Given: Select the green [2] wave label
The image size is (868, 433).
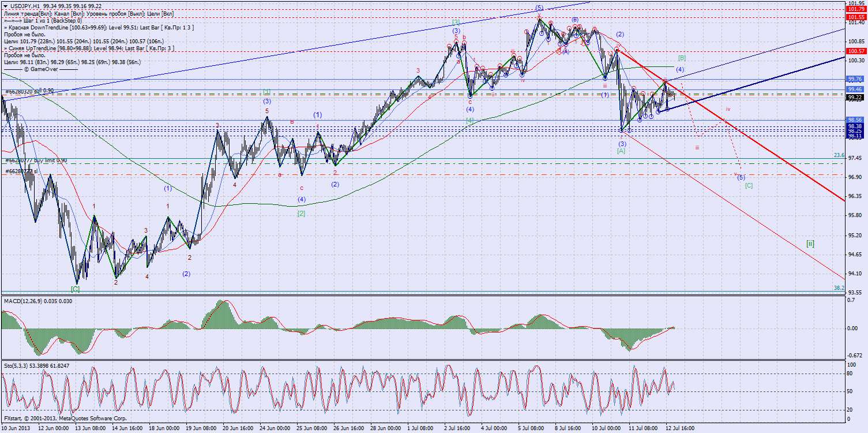Looking at the screenshot, I should [x=301, y=213].
